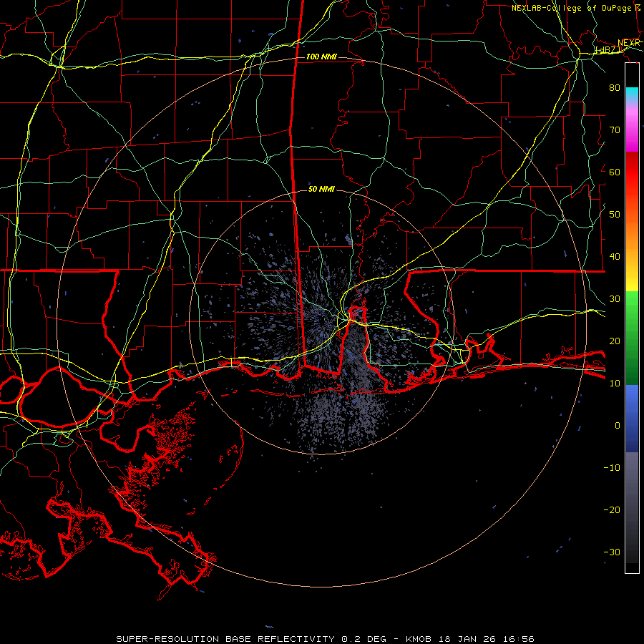The image size is (644, 644).
Task: Click the "50" value on dBZ scale
Action: [615, 215]
